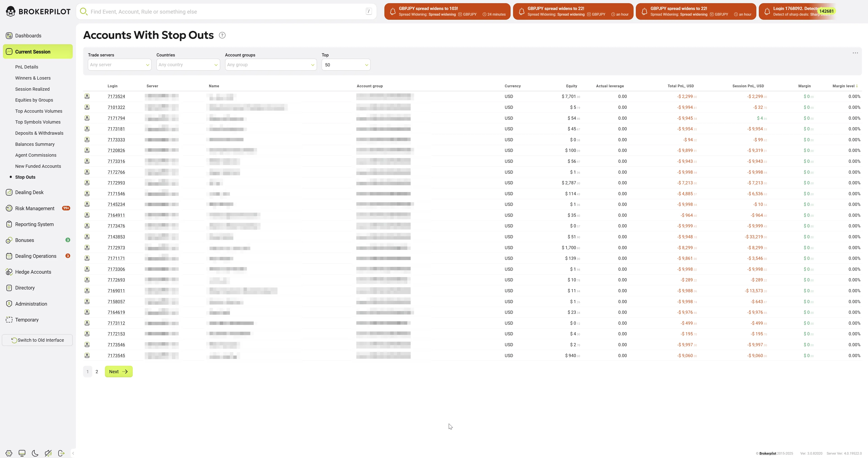Click the global search input field
This screenshot has width=868, height=458.
(226, 12)
